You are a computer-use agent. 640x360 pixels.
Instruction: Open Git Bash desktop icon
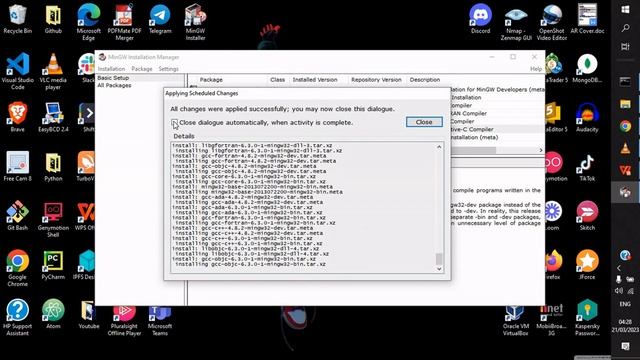click(x=18, y=216)
